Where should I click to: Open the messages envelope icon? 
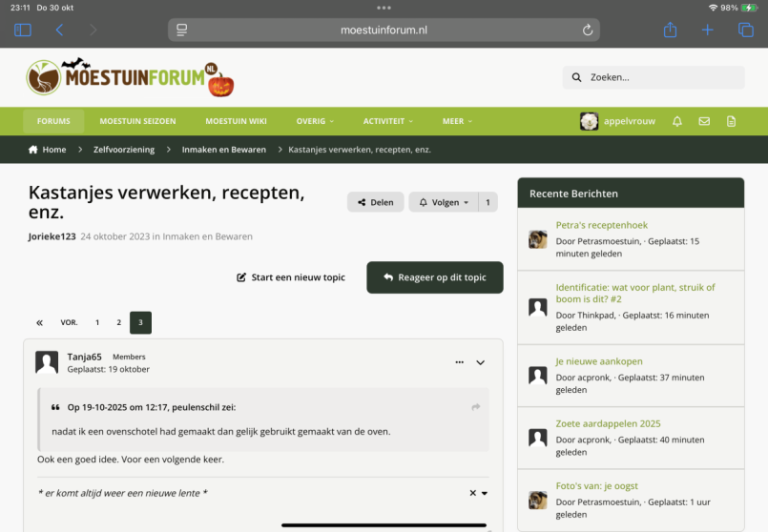tap(704, 121)
